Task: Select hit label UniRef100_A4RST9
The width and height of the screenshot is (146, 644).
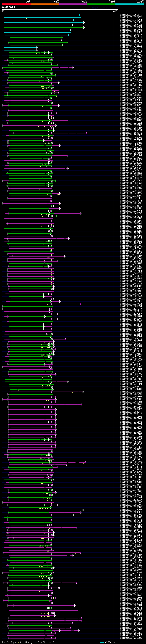Action: coord(131,45)
